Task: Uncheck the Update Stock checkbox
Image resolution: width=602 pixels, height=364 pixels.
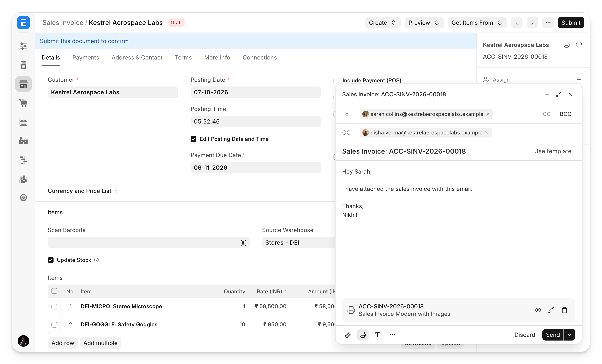Action: click(x=51, y=260)
